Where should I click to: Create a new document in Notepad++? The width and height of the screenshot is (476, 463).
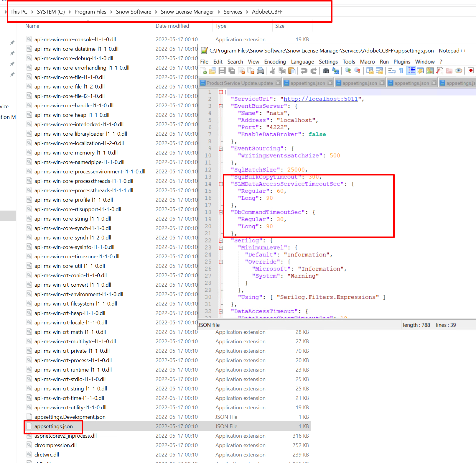pos(203,71)
